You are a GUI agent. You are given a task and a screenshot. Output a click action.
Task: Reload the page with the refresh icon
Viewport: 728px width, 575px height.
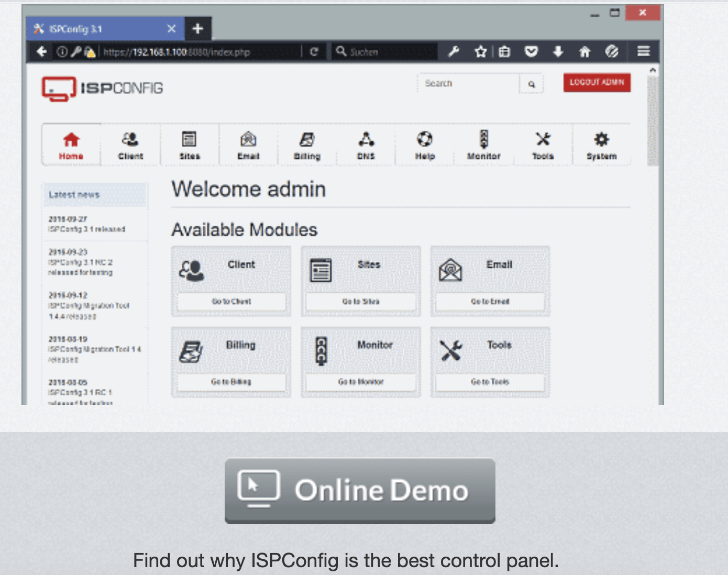click(314, 51)
